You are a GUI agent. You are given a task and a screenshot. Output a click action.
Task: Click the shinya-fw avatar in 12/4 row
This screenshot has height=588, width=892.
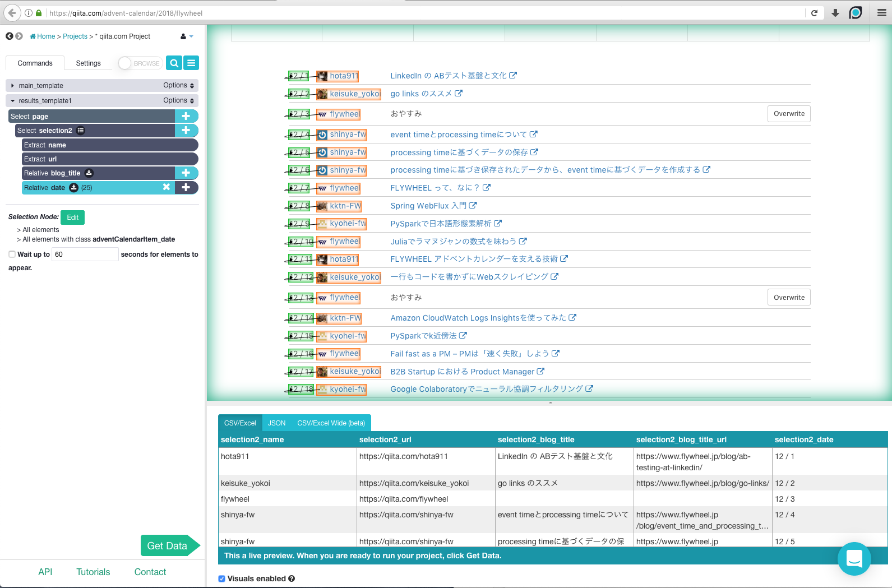click(x=322, y=135)
